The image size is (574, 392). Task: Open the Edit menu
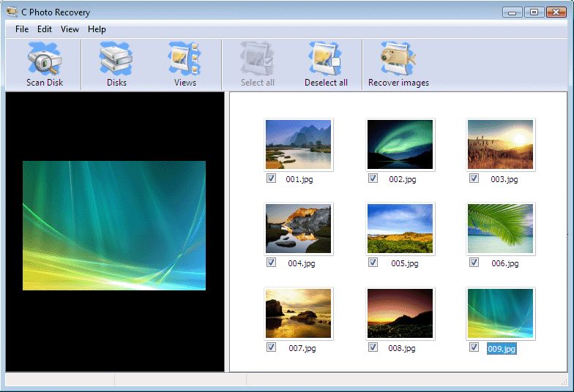45,29
